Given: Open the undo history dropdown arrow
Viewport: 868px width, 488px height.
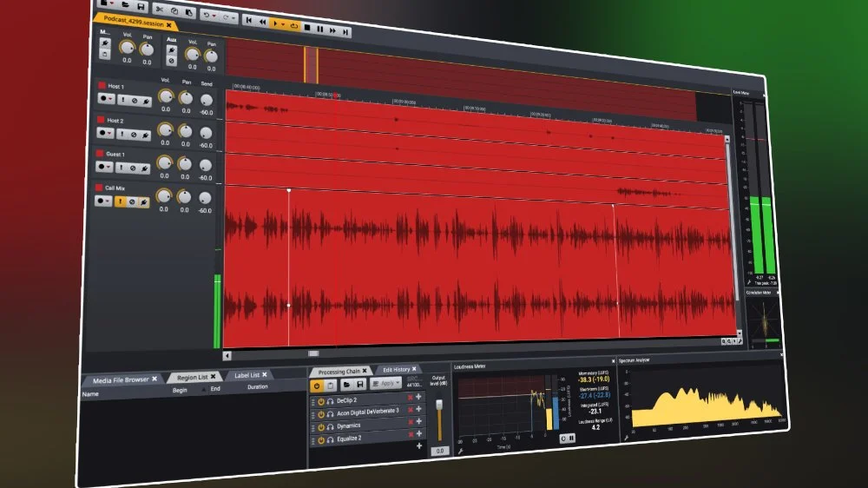Looking at the screenshot, I should tap(215, 16).
